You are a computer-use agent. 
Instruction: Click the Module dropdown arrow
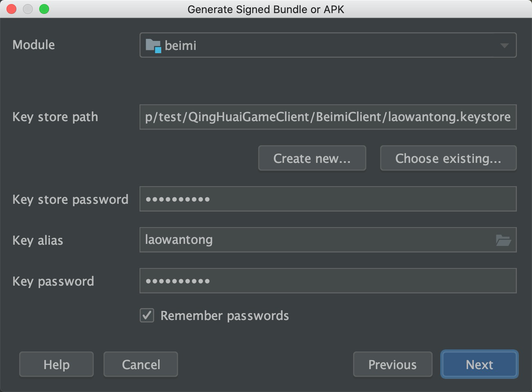[504, 45]
